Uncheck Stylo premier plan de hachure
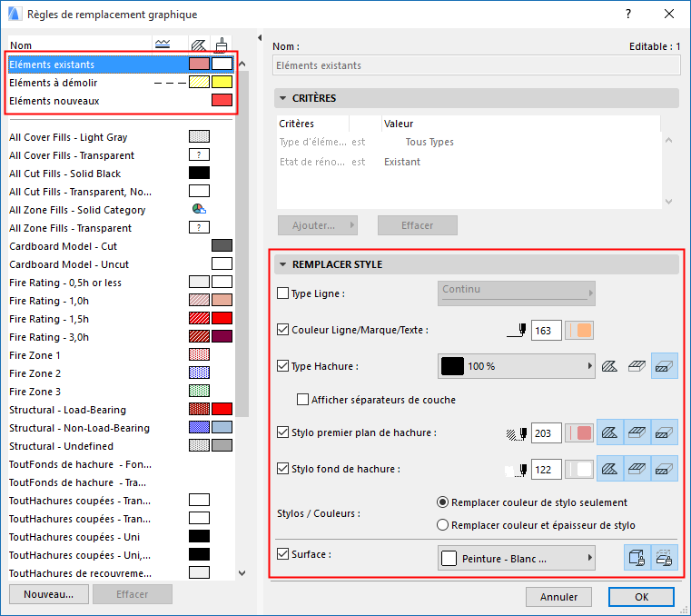 [x=282, y=432]
